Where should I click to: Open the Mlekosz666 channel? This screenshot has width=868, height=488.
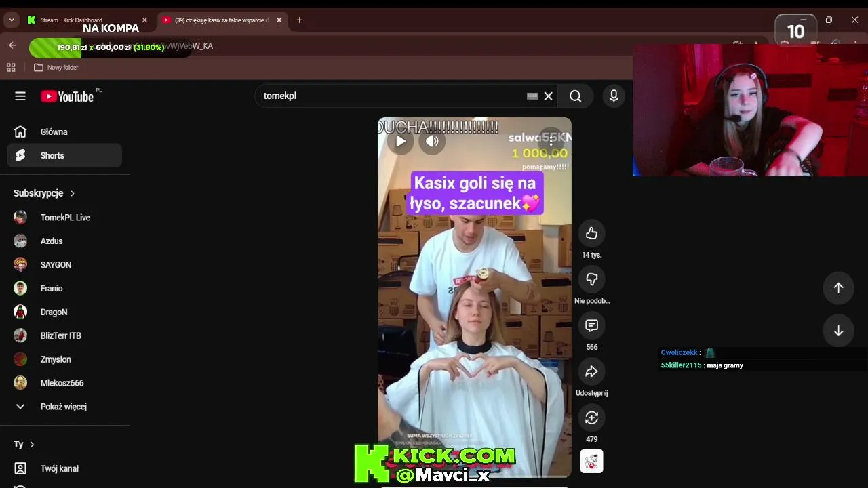point(64,384)
